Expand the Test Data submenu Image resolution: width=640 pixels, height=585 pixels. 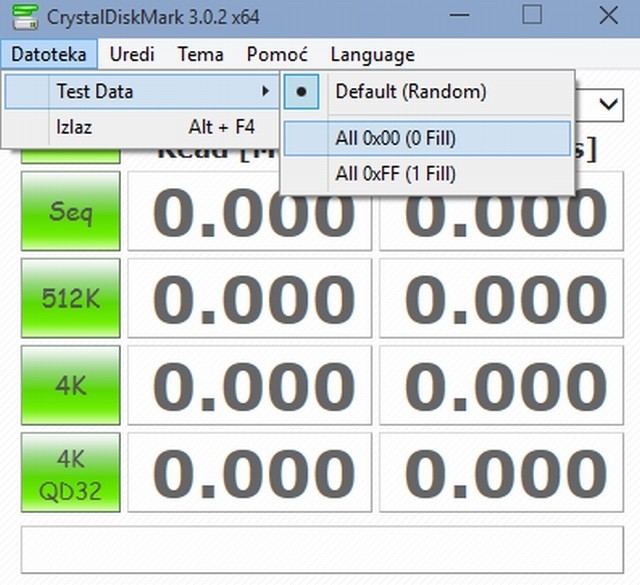click(140, 91)
